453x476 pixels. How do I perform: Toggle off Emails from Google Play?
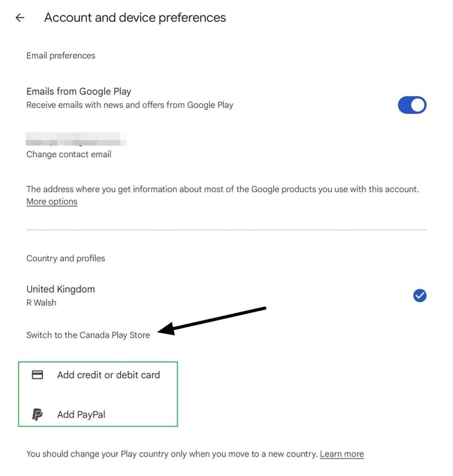coord(412,105)
